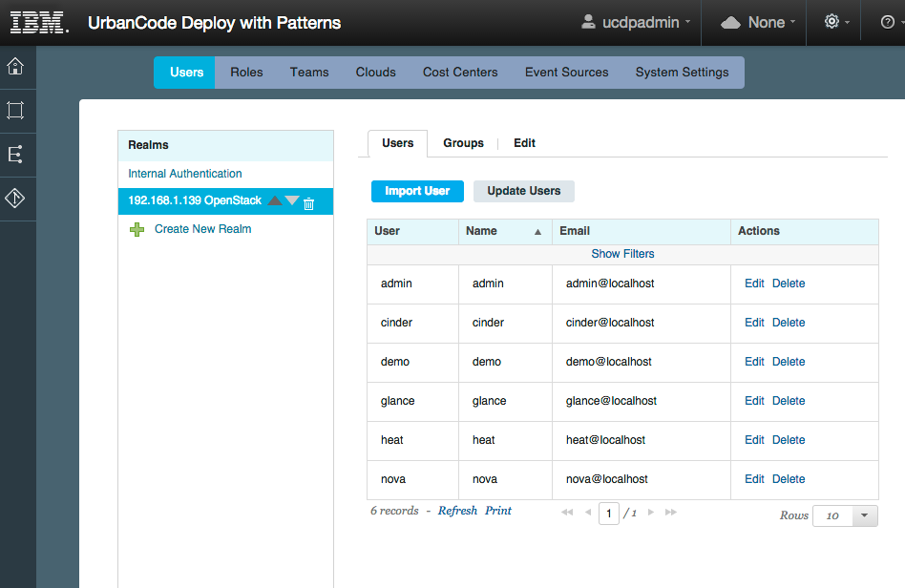The width and height of the screenshot is (905, 588).
Task: Sort by Name column arrow
Action: [537, 231]
